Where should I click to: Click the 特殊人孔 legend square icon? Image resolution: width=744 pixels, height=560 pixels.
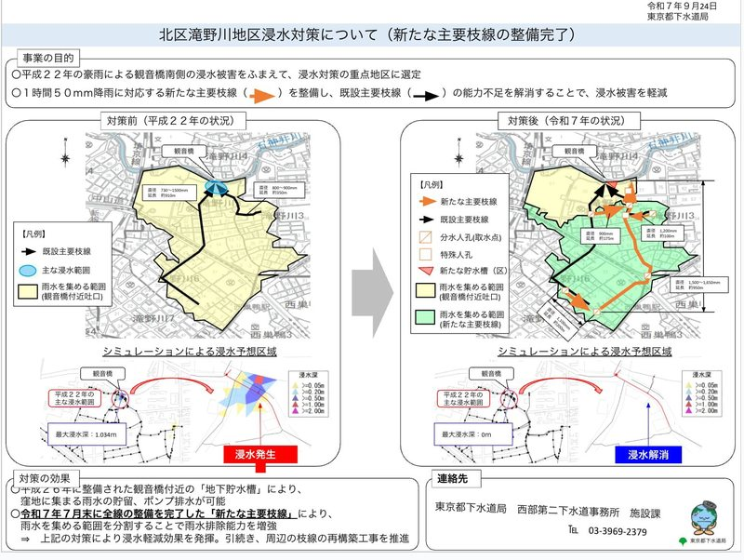pyautogui.click(x=426, y=255)
